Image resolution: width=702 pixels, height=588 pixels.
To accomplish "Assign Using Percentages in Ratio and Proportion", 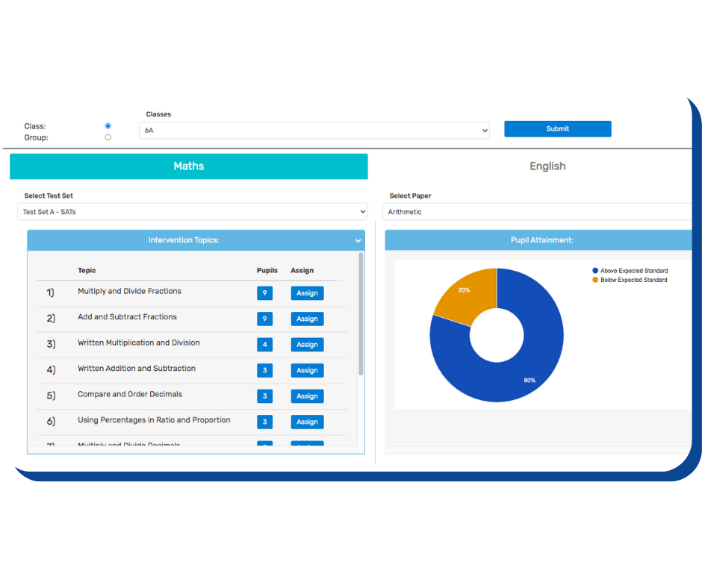I will tap(307, 422).
